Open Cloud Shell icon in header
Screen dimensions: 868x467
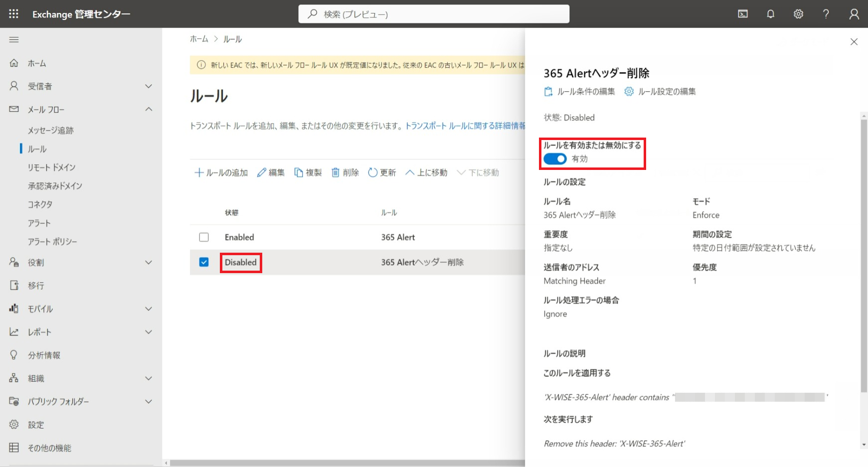point(743,14)
